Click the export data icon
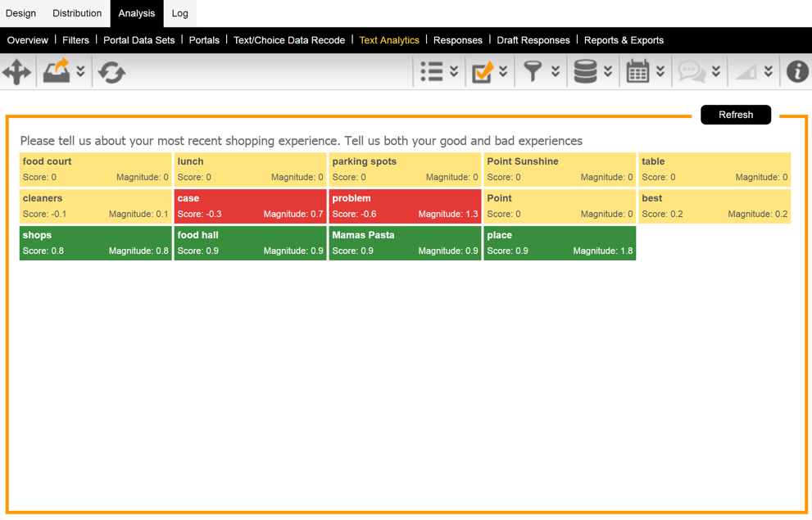 pyautogui.click(x=56, y=71)
